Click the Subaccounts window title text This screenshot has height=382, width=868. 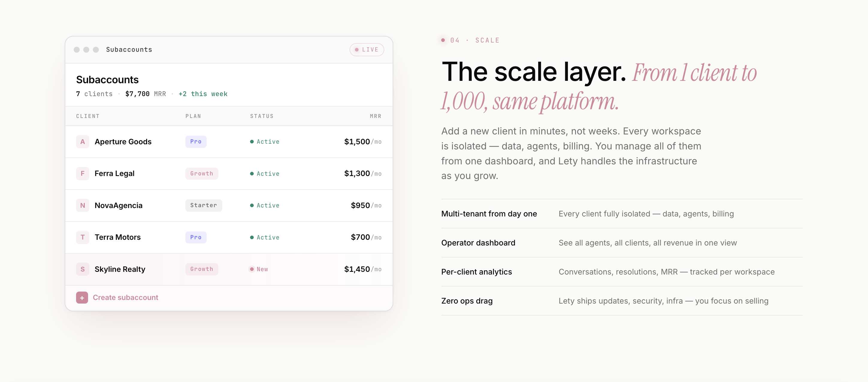pos(129,49)
